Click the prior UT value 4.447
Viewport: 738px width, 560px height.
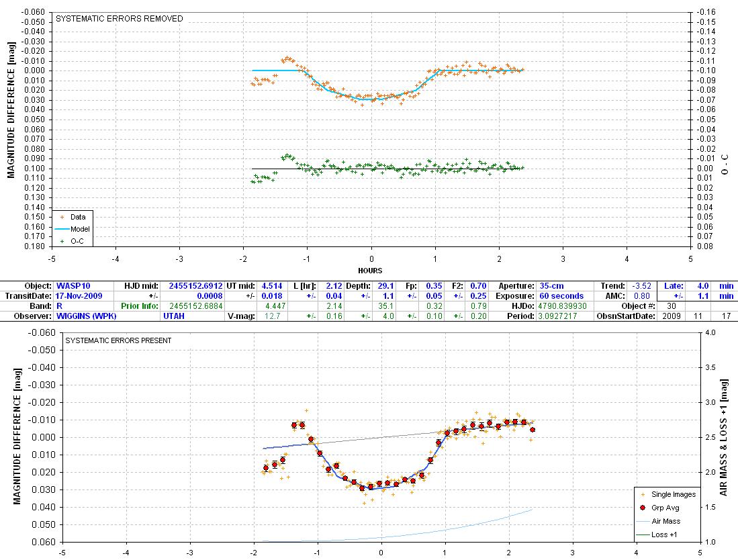(271, 306)
